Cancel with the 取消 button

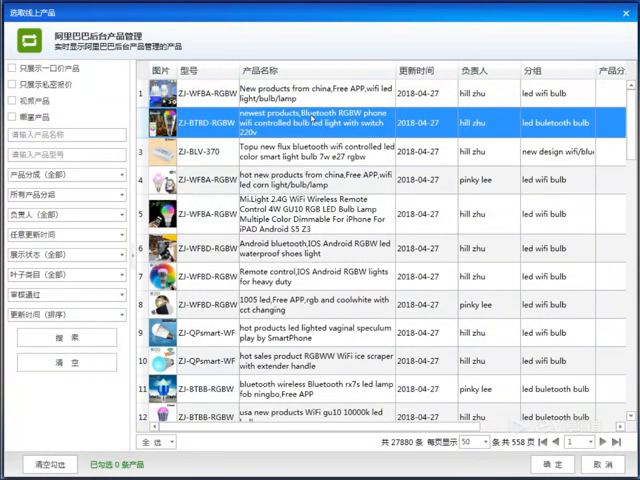click(603, 464)
